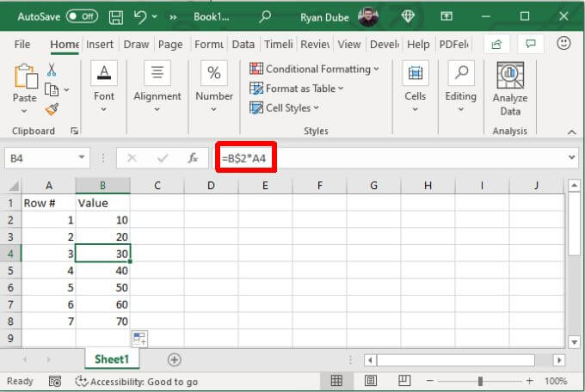Click the Enter checkmark beside the formula bar

pos(163,158)
